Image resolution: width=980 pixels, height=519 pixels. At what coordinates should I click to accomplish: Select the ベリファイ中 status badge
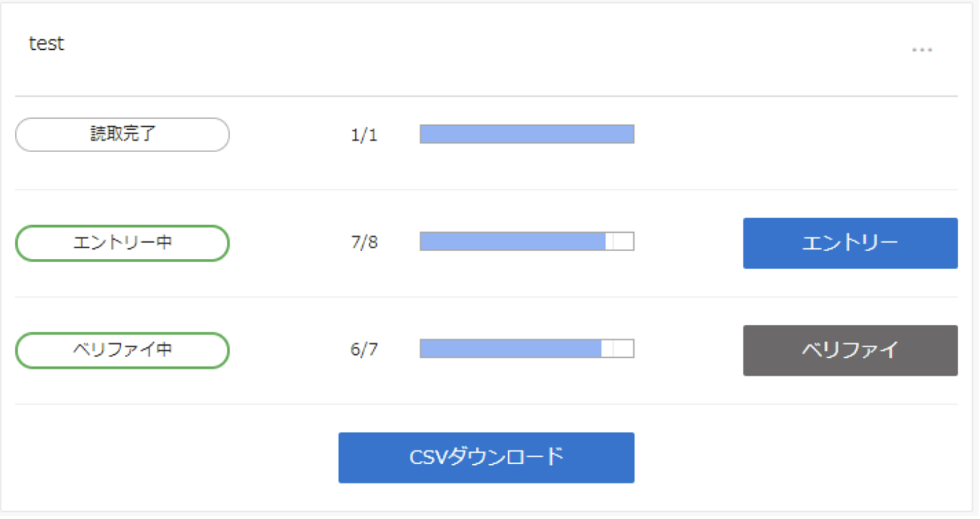coord(122,351)
